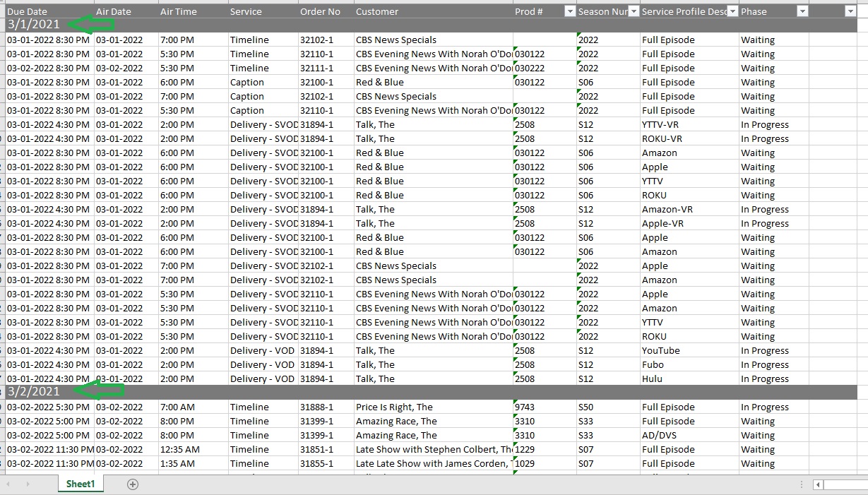Select the Apple-VR cell

pos(689,223)
